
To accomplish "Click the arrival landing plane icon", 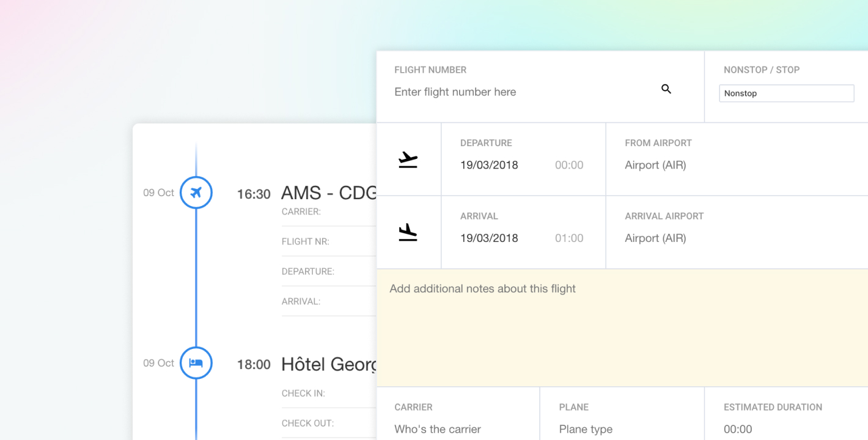I will 408,233.
